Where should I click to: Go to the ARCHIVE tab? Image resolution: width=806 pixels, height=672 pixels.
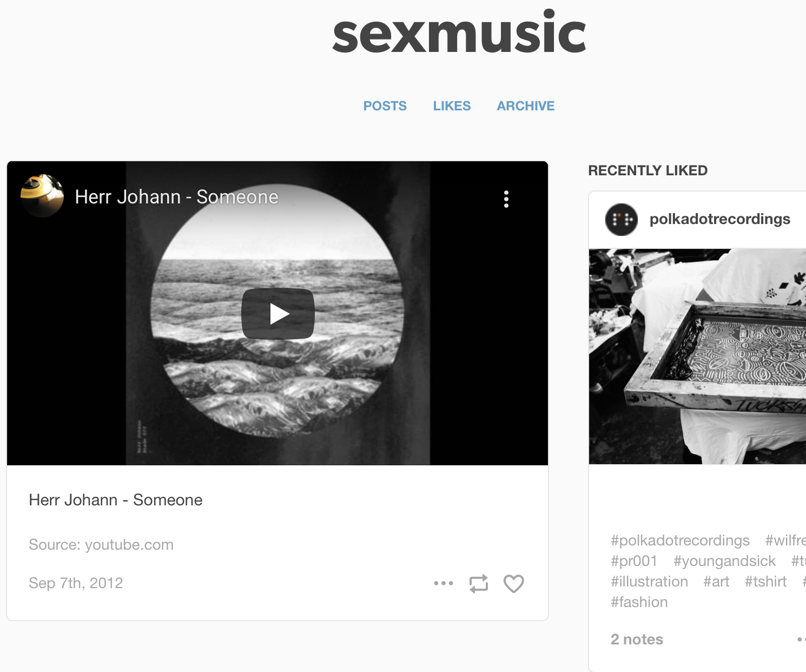(x=526, y=106)
